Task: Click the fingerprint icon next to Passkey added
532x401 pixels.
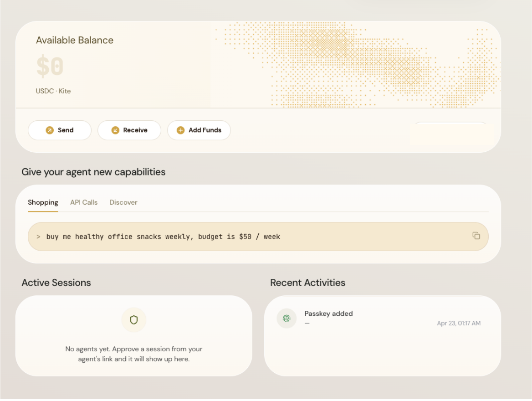Action: point(286,318)
